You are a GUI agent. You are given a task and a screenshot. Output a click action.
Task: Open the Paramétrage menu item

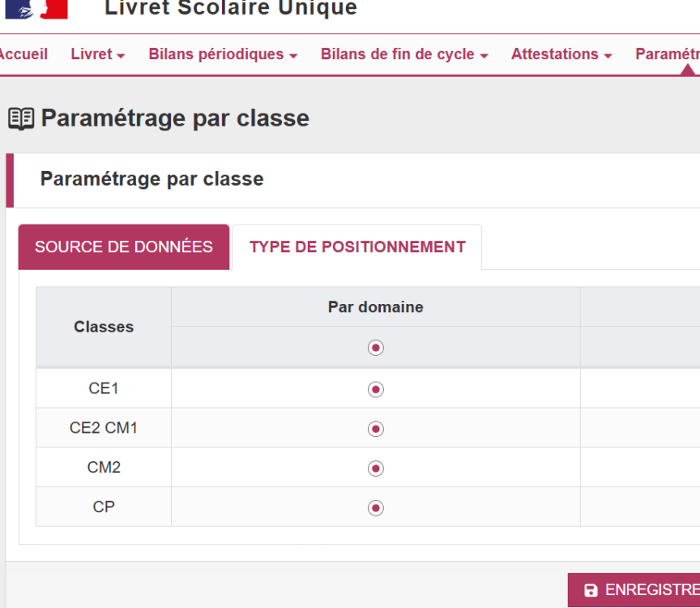coord(668,54)
